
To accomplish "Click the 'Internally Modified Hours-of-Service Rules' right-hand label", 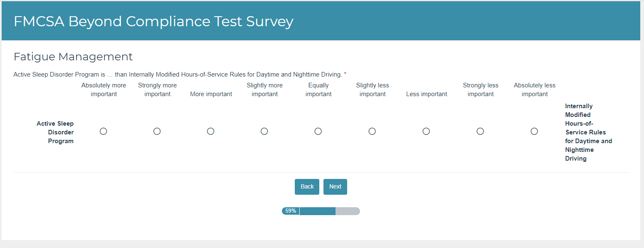I will (588, 132).
